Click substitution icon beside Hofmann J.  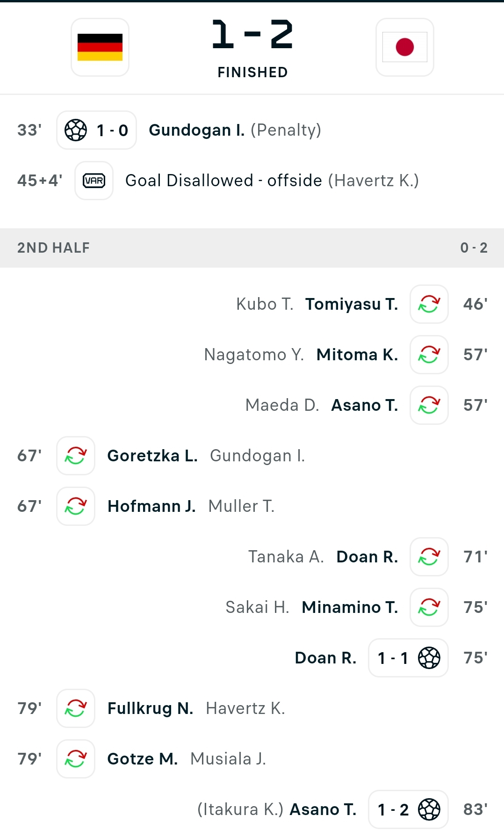click(76, 506)
